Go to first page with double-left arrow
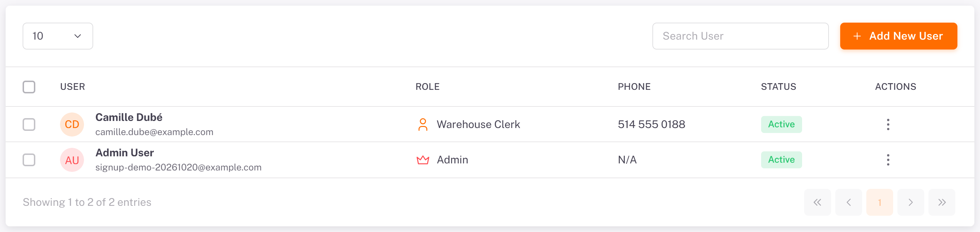Viewport: 980px width, 232px height. [x=817, y=202]
